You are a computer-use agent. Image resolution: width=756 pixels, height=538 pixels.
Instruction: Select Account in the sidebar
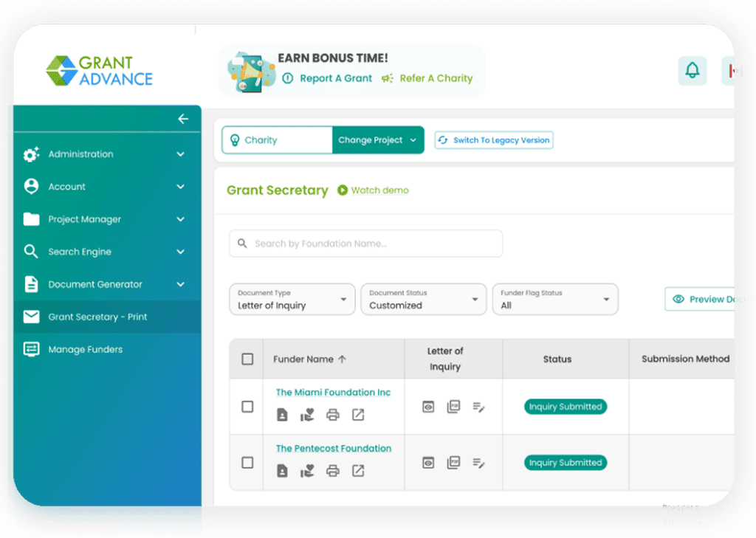point(107,187)
